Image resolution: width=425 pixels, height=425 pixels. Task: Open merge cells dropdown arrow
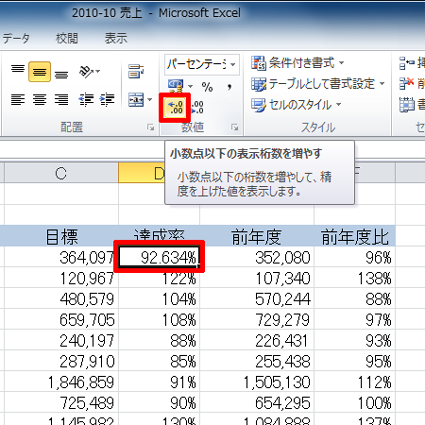150,100
